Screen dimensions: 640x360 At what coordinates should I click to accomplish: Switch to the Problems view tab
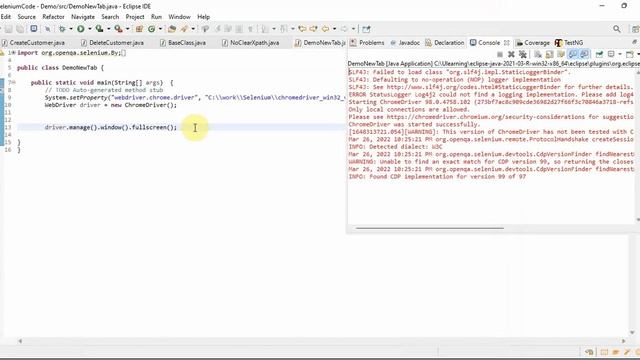367,42
